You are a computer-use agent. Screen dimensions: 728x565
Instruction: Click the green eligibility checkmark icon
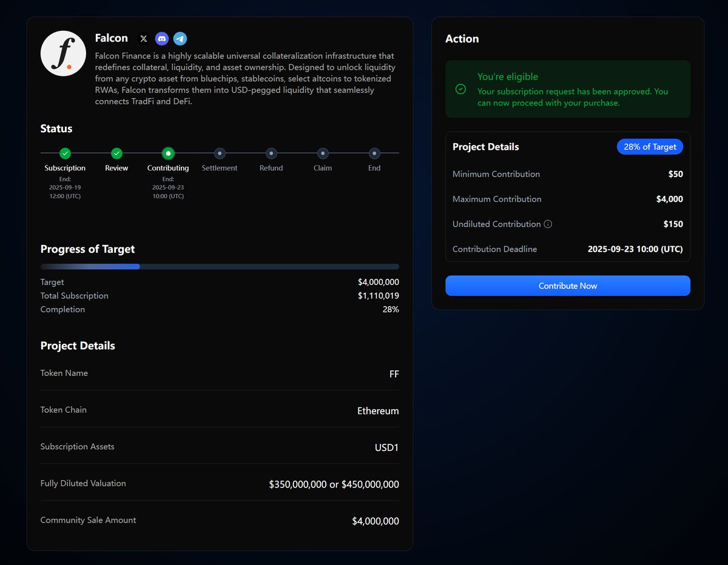click(x=460, y=89)
